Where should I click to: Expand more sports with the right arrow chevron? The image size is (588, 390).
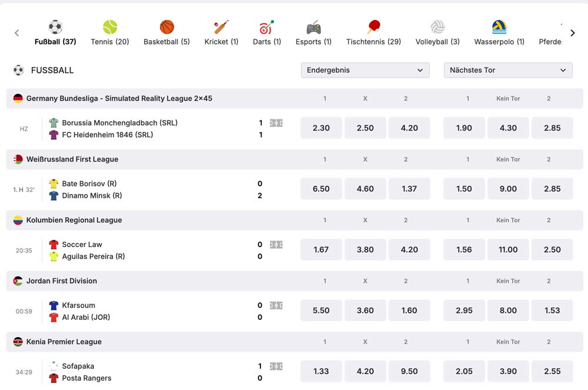pos(572,33)
